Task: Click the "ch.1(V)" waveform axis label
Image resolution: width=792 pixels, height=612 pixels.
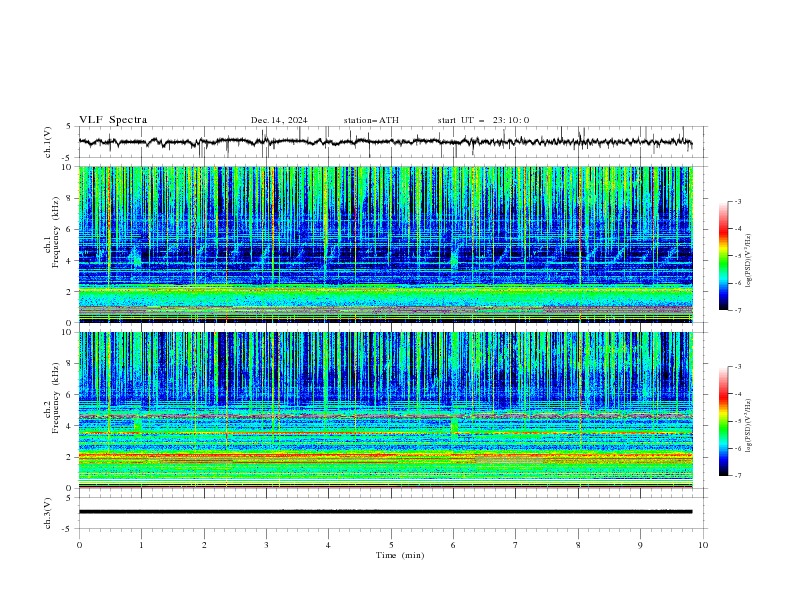Action: (x=48, y=142)
